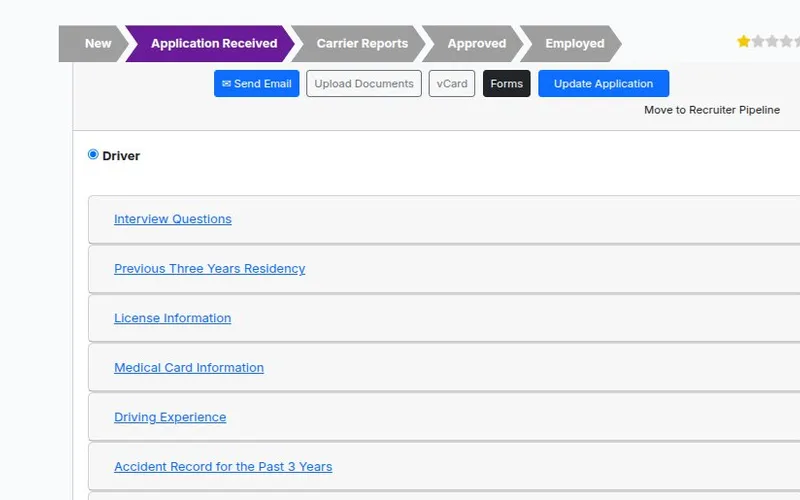Open Upload Documents dialog
The height and width of the screenshot is (500, 800).
[364, 84]
